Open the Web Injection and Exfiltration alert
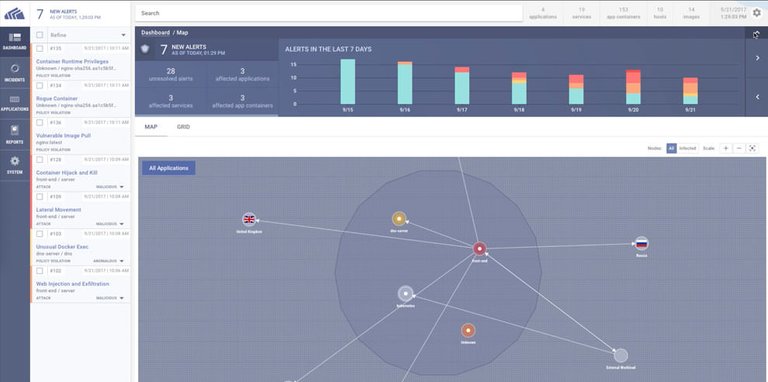The height and width of the screenshot is (382, 768). (x=72, y=284)
